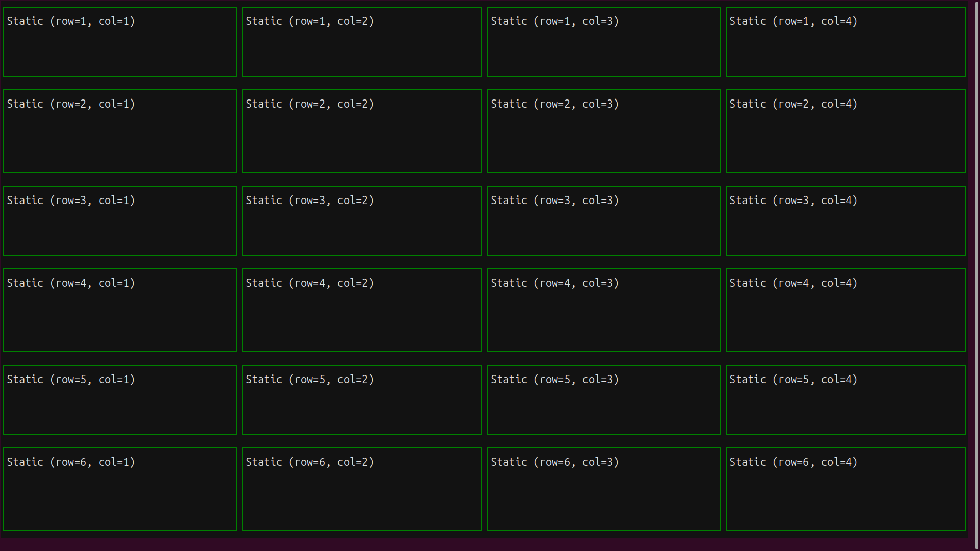Screen dimensions: 980x551
Task: Click the Static (row=2, col=4) cell
Action: (845, 131)
